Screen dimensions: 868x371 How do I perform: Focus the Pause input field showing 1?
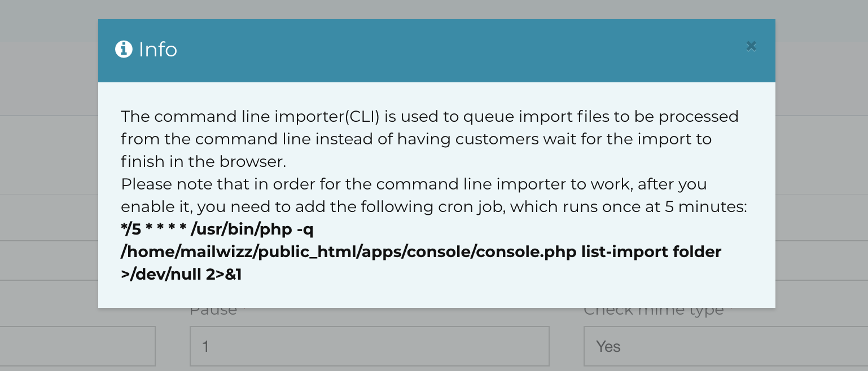[369, 346]
